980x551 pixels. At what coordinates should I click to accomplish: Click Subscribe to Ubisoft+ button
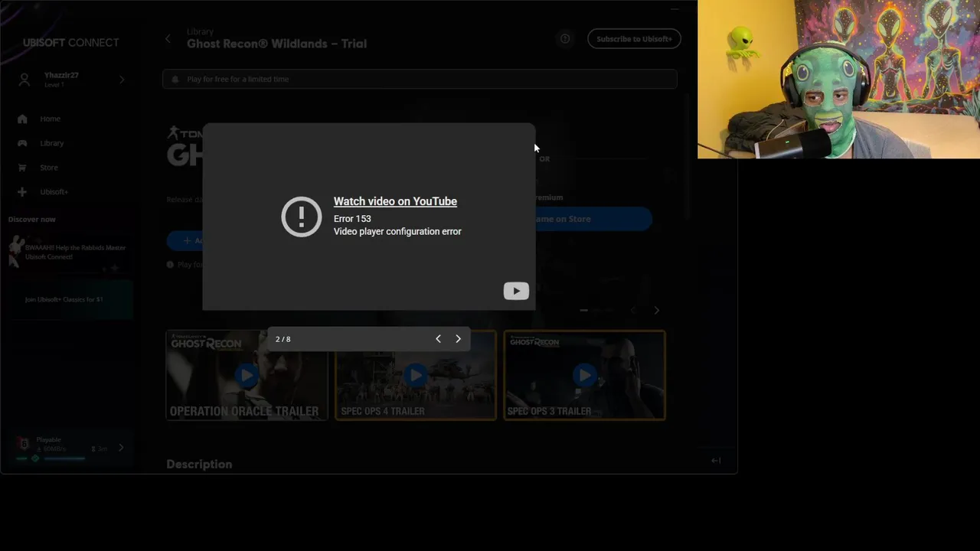click(x=634, y=39)
